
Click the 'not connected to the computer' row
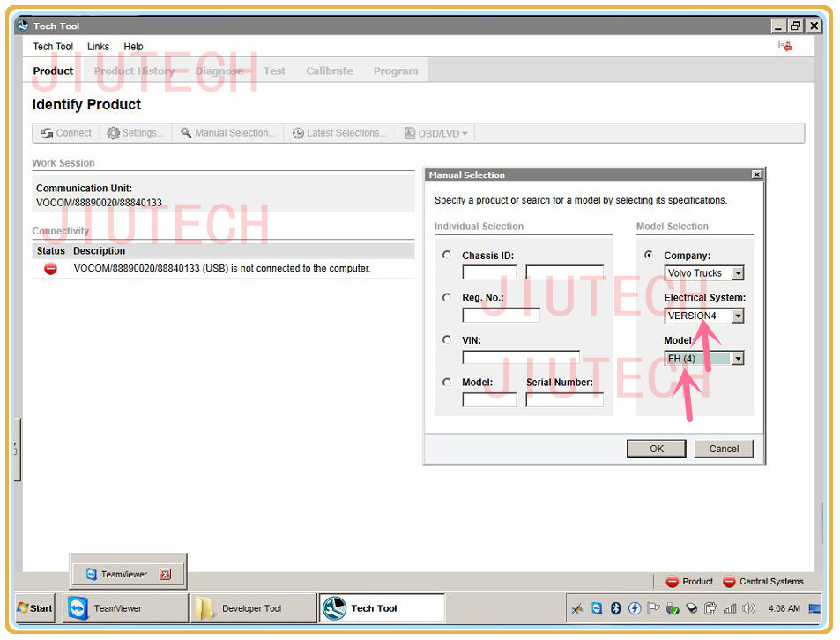[x=223, y=269]
